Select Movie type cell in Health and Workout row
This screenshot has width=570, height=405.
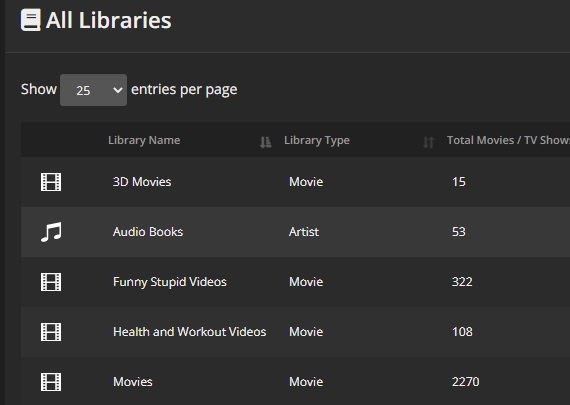tap(306, 332)
